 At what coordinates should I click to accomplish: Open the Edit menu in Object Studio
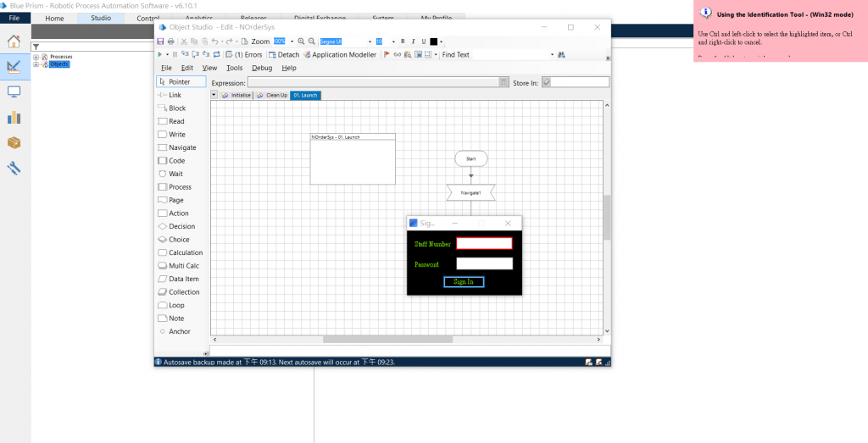tap(187, 68)
